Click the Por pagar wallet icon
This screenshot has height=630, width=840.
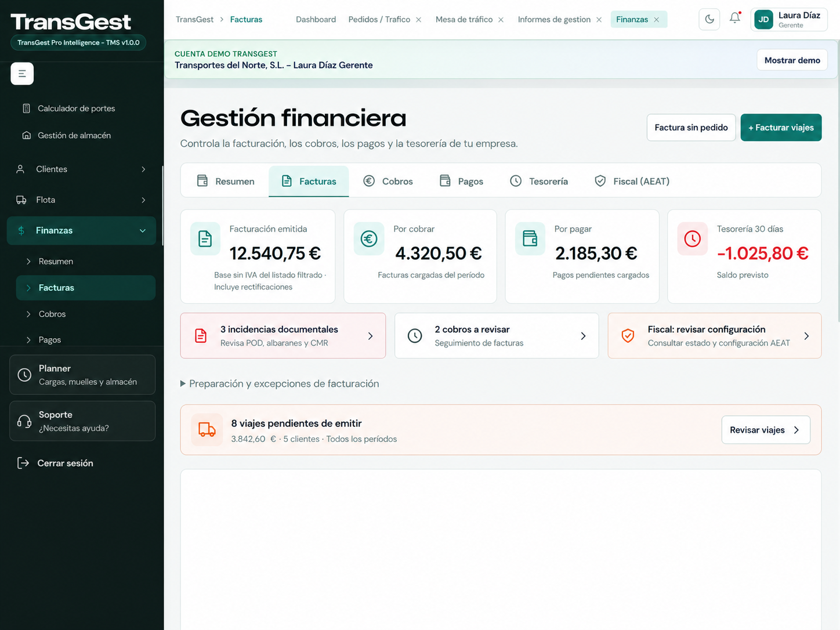pyautogui.click(x=530, y=238)
